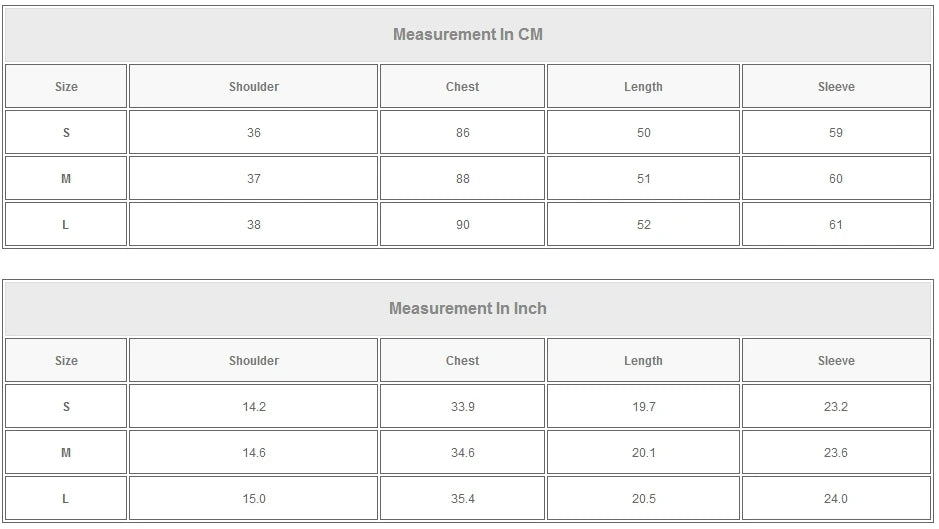Viewport: 939px width, 529px height.
Task: Select the Shoulder header in the CM table
Action: tap(254, 87)
